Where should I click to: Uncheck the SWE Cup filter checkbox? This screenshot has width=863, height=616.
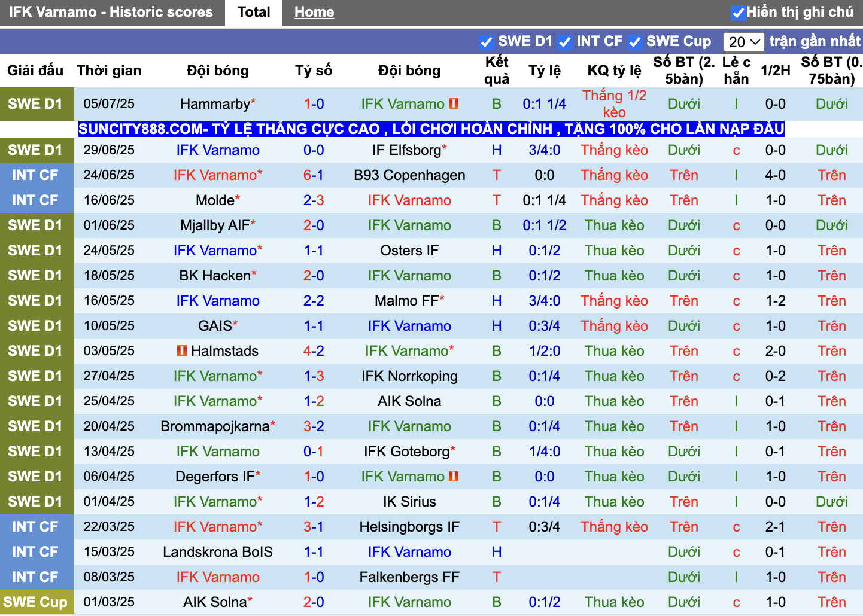pos(635,42)
